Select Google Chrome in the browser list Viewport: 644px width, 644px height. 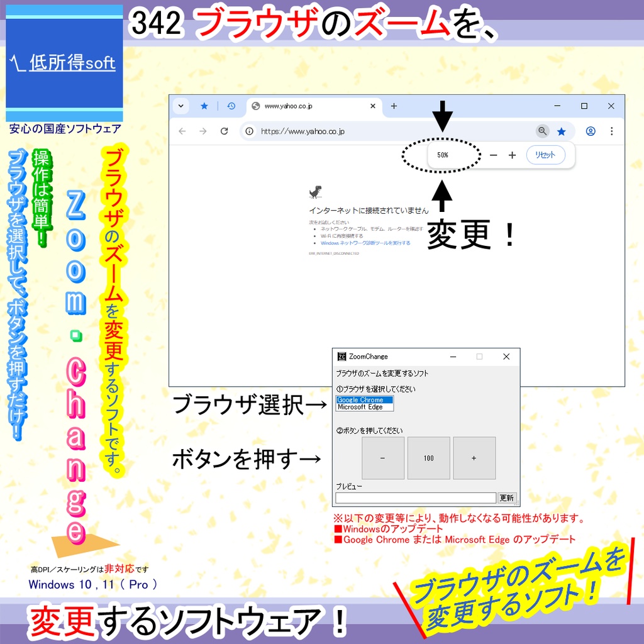tap(365, 399)
